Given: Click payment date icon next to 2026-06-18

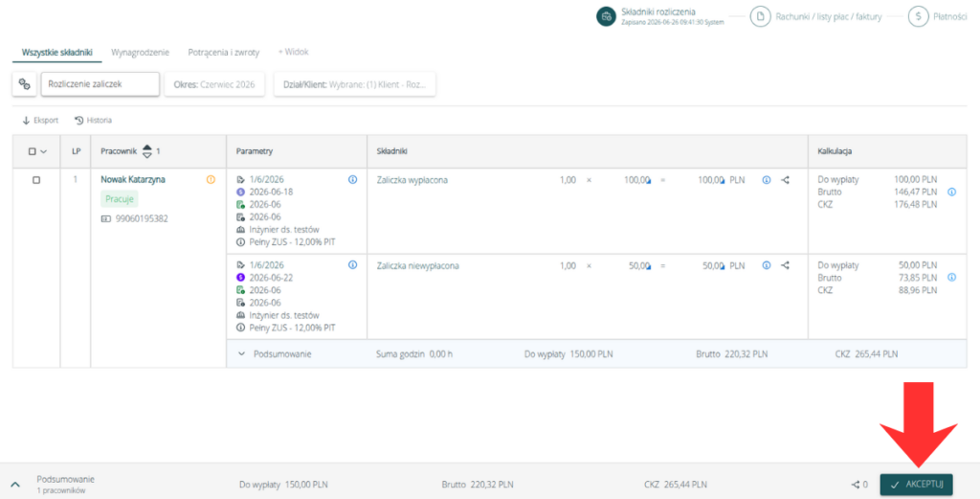Looking at the screenshot, I should [240, 192].
